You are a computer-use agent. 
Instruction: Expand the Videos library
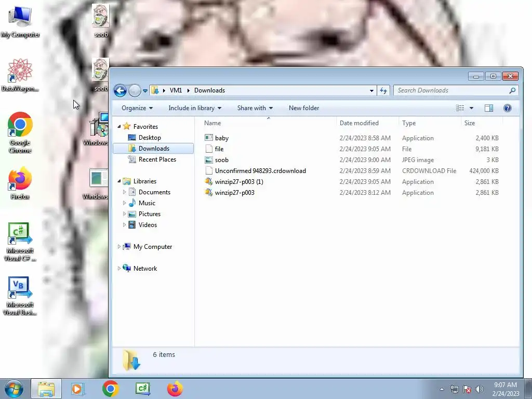(x=124, y=224)
